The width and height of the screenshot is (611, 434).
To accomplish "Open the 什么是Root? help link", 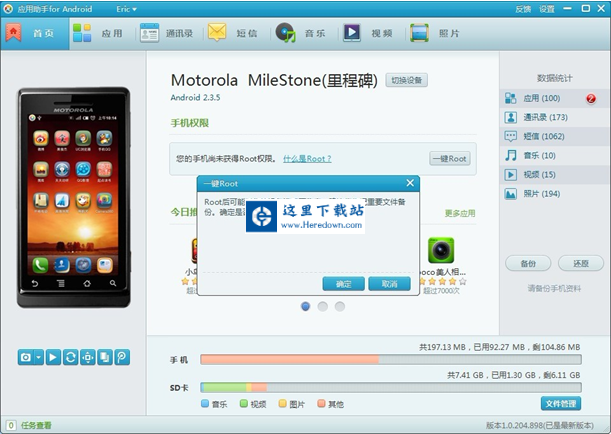I will pos(307,159).
